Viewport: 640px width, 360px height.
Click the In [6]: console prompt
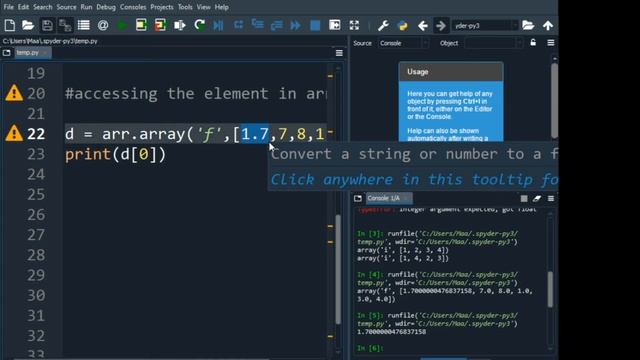(x=370, y=348)
